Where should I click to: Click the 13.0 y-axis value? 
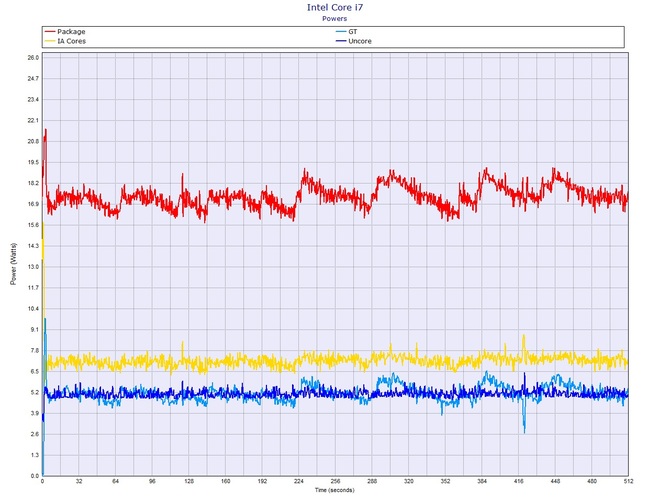point(33,267)
